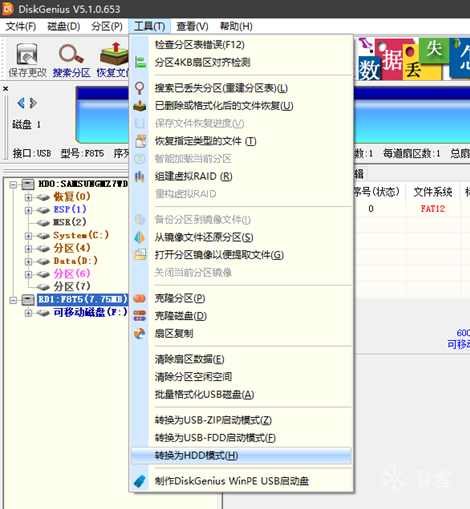The height and width of the screenshot is (509, 470).
Task: Click the icon beside 分区4KB扇区对齐检测
Action: pos(140,62)
